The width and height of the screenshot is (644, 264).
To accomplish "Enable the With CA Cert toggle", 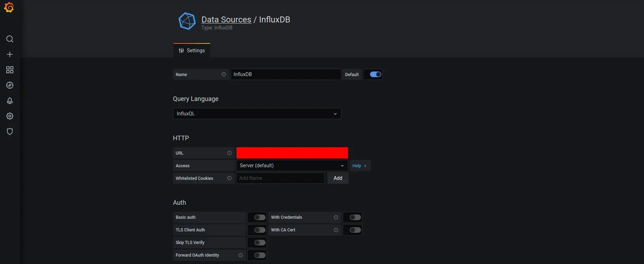I will [x=355, y=230].
